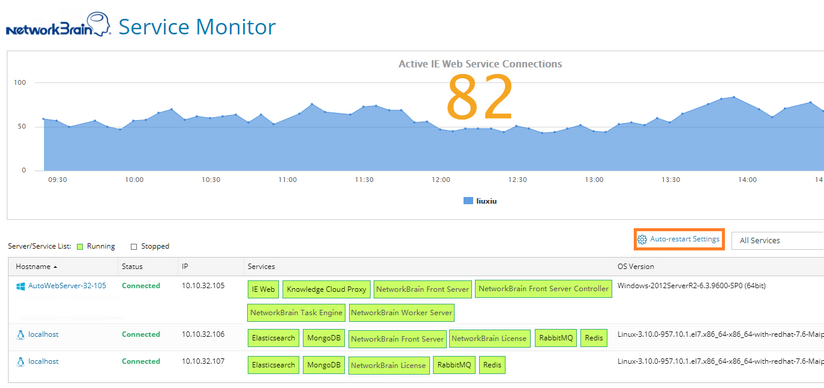Click the Windows icon beside AutoWebServer-32-105

[20, 286]
